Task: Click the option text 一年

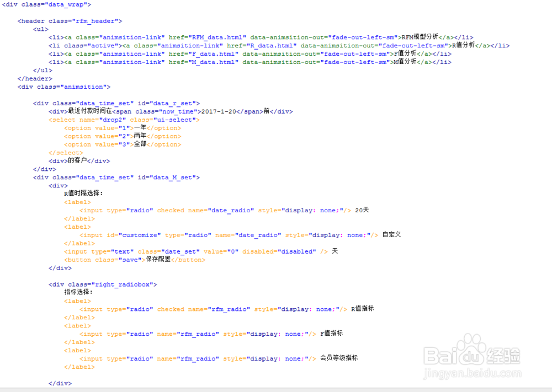Action: (140, 127)
